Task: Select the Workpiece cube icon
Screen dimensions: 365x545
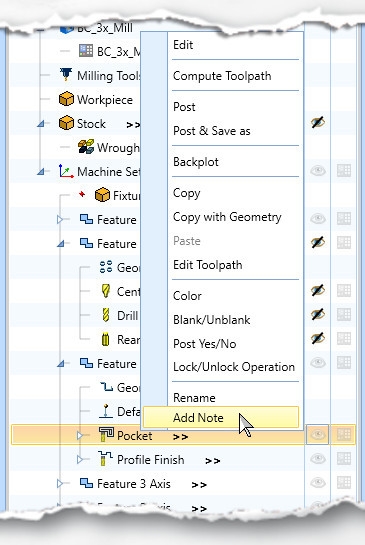Action: tap(66, 99)
